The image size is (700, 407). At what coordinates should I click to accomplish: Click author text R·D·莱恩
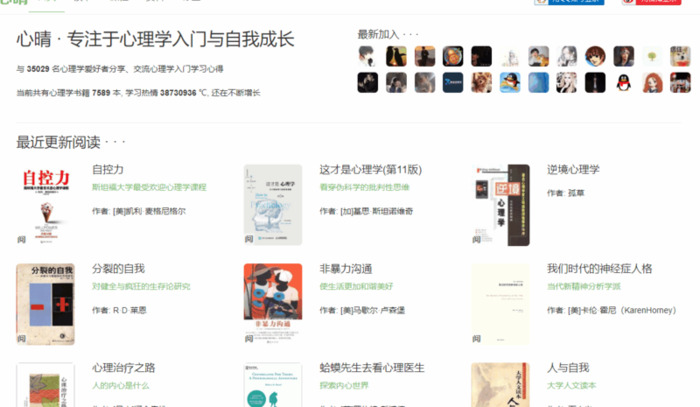click(x=129, y=310)
